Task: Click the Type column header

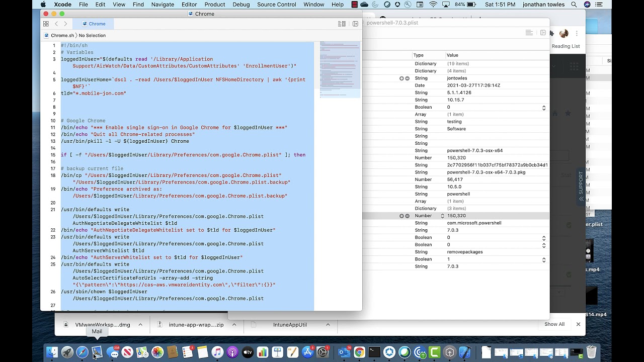Action: 419,55
